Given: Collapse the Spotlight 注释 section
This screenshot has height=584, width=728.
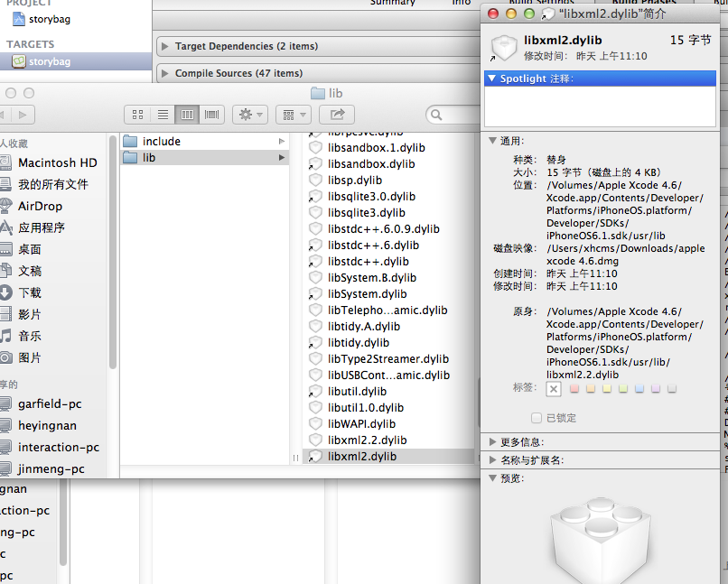Looking at the screenshot, I should pyautogui.click(x=492, y=79).
